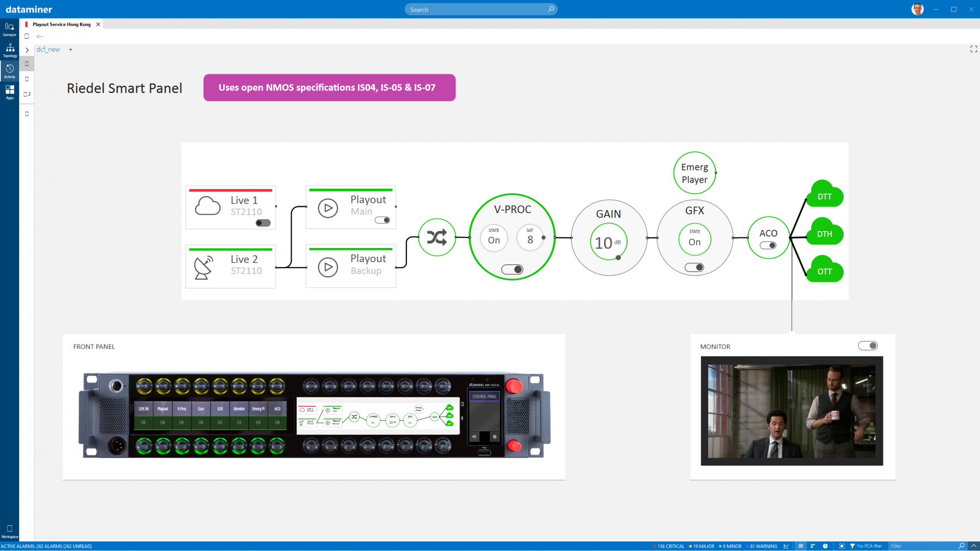Image resolution: width=980 pixels, height=551 pixels.
Task: Click the MONITOR video preview
Action: [792, 411]
